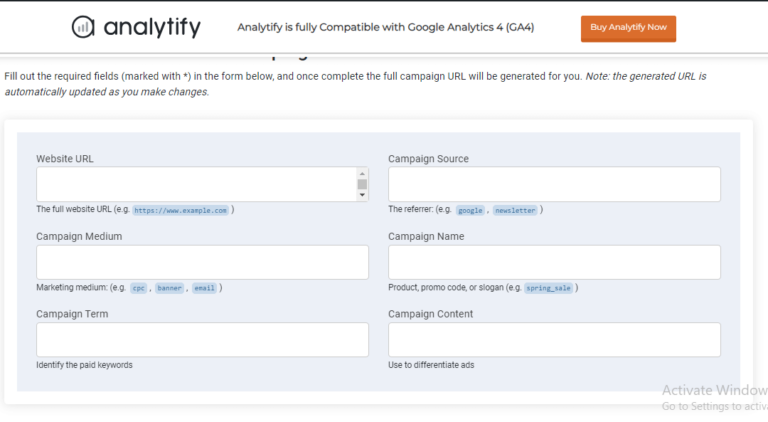Click the GA4 compatibility banner text
768x422 pixels.
click(x=385, y=28)
